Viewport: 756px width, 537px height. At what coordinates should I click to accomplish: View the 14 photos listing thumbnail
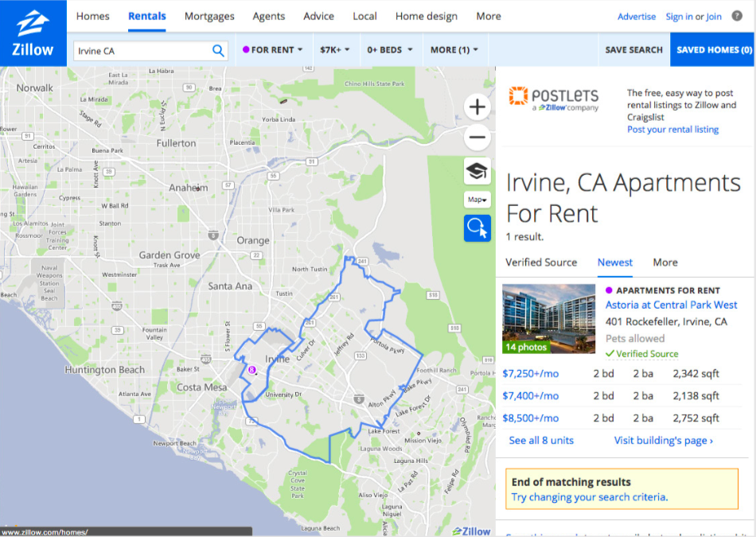(548, 320)
